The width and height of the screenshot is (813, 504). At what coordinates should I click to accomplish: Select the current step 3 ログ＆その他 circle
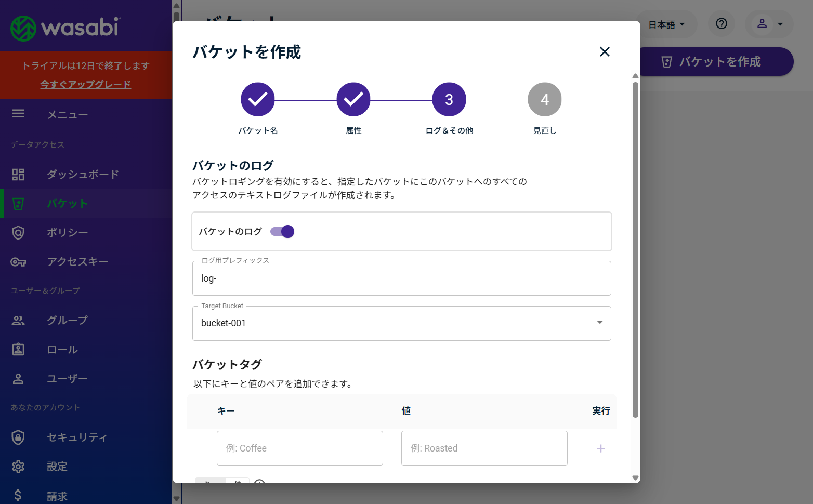click(449, 99)
